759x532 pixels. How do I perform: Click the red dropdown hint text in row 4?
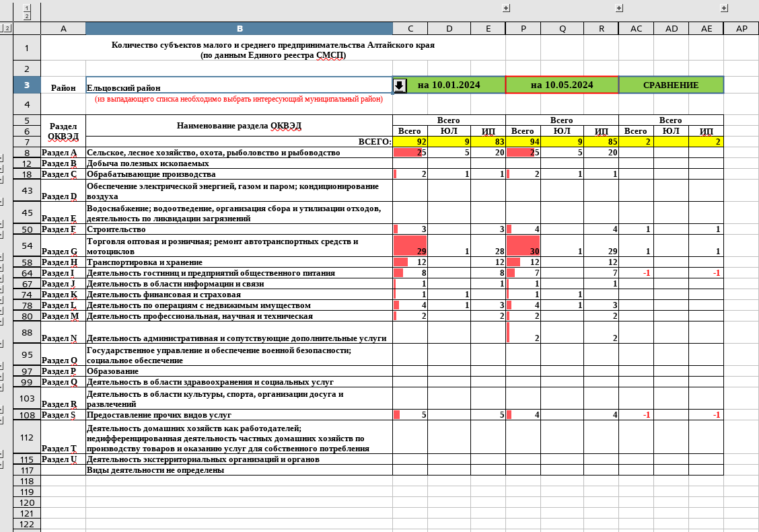[239, 99]
